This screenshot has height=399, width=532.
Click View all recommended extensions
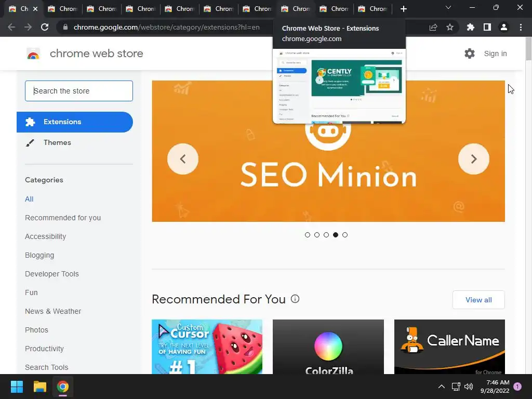point(478,300)
